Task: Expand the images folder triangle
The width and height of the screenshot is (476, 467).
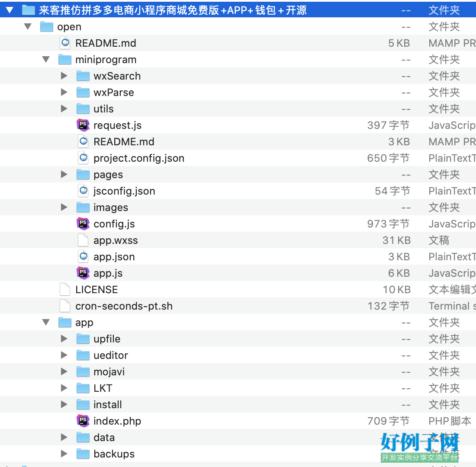Action: (64, 207)
